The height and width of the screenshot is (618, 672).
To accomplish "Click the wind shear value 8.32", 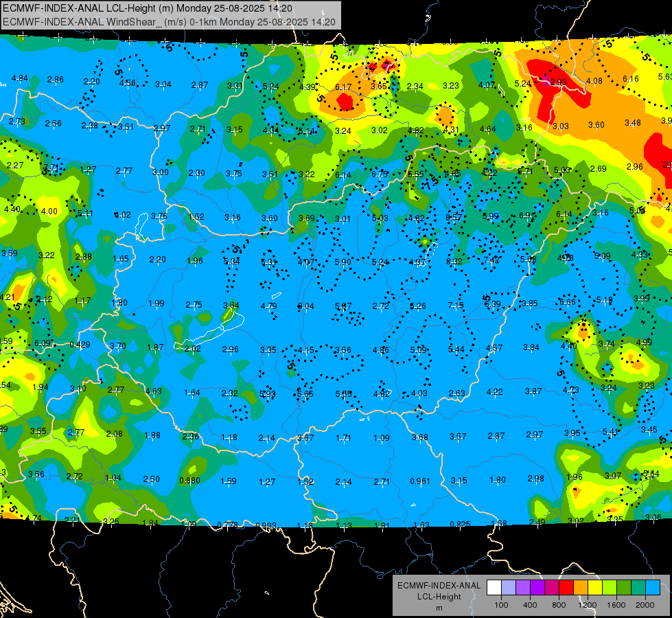I will 454,261.
